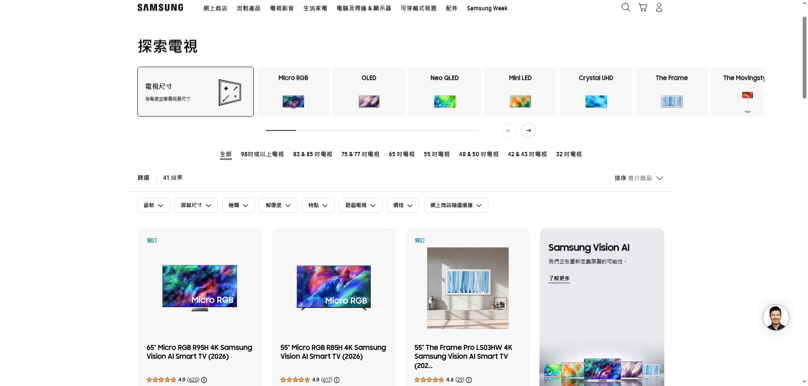Click info icon beside 65" Micro RGB rating
Image resolution: width=808 pixels, height=386 pixels.
[x=204, y=380]
